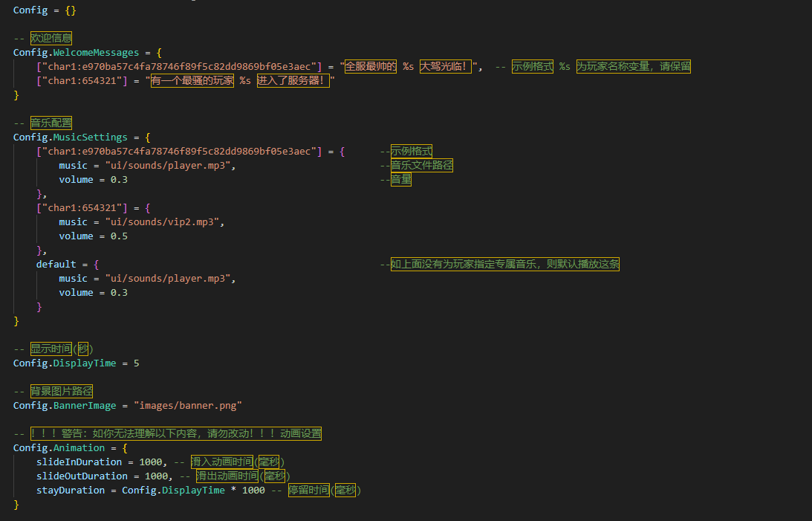Click the "有一个最骚的玩家" message text
Screen dimensions: 812x521
point(192,80)
